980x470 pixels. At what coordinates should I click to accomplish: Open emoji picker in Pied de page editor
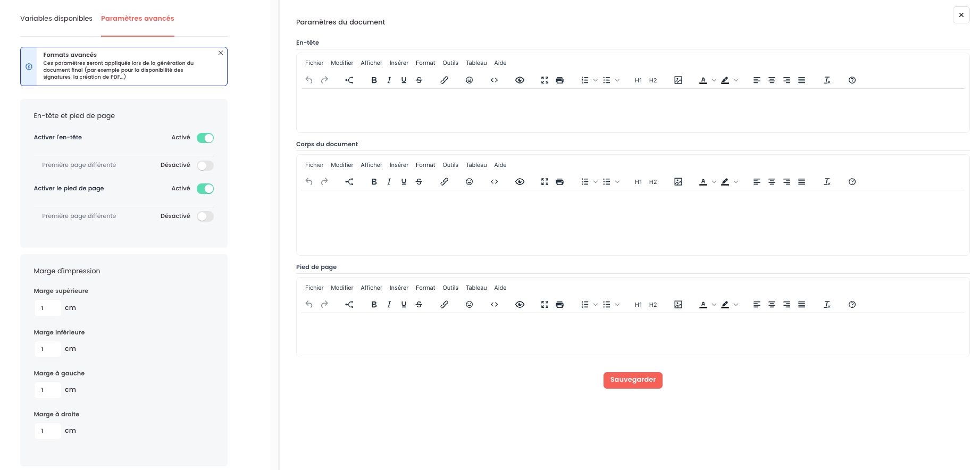(469, 305)
